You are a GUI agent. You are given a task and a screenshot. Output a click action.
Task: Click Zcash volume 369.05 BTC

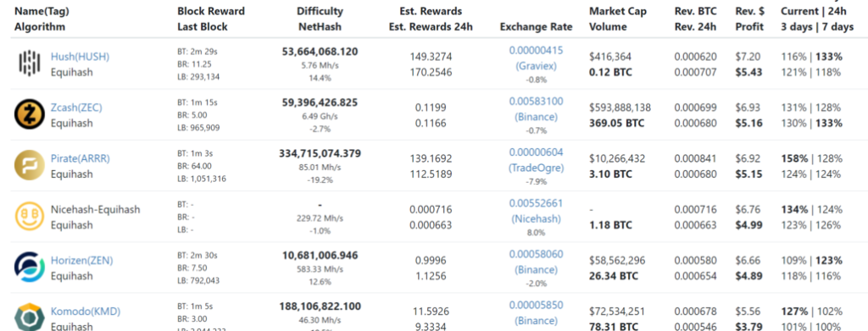click(x=617, y=124)
